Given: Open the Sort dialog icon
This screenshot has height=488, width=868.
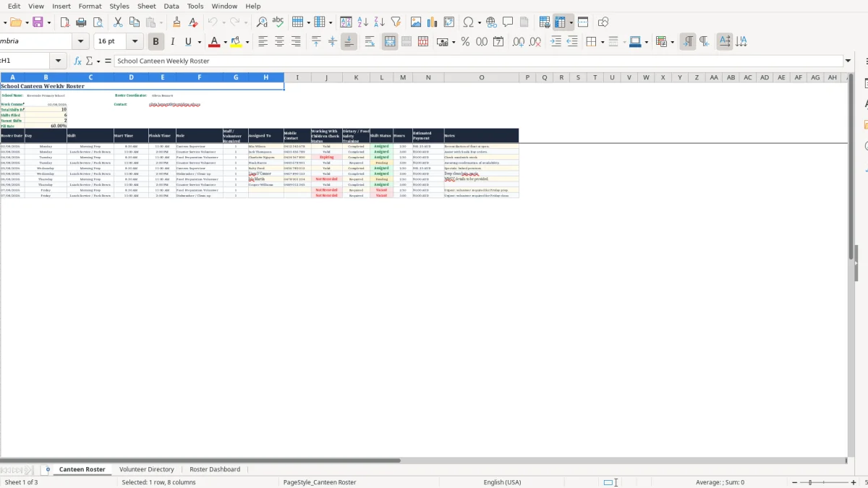Looking at the screenshot, I should [x=346, y=22].
